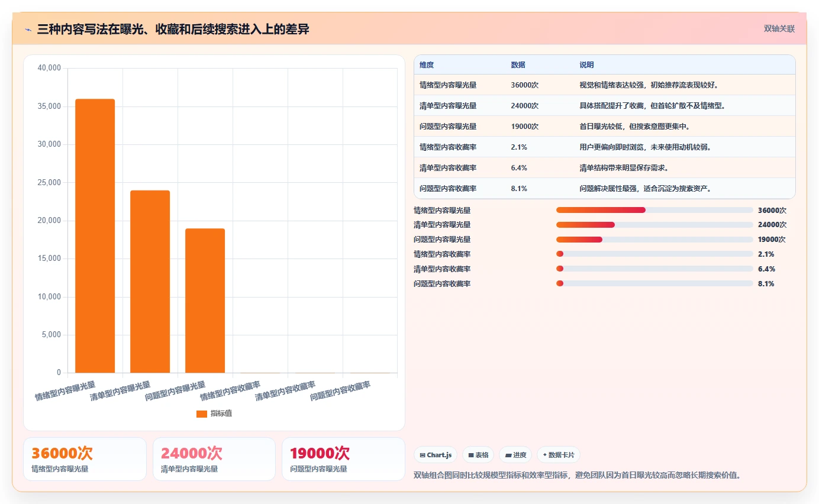Click the x-axis label 情绪型内容收藏率

point(231,390)
